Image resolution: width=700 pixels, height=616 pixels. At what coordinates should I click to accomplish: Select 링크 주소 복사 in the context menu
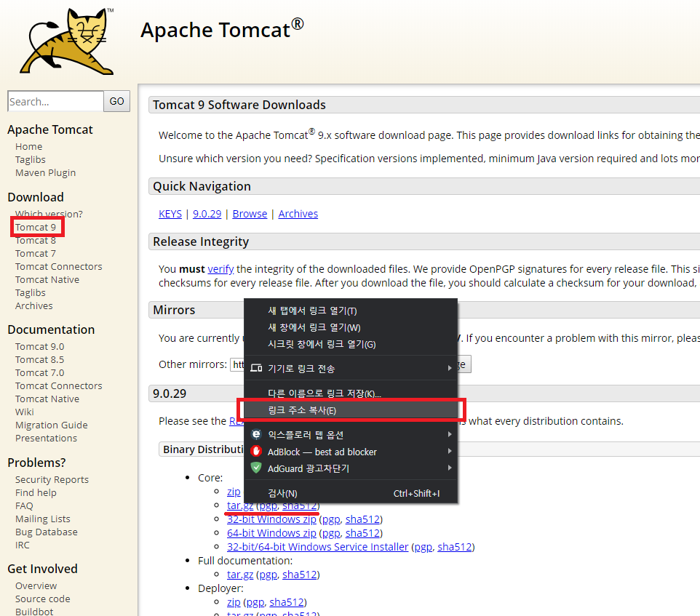(351, 410)
